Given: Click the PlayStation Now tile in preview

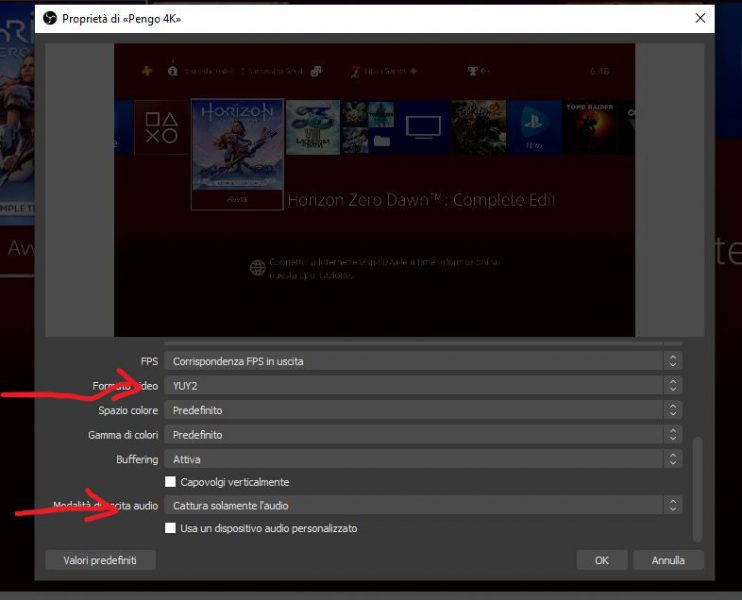Looking at the screenshot, I should (534, 127).
